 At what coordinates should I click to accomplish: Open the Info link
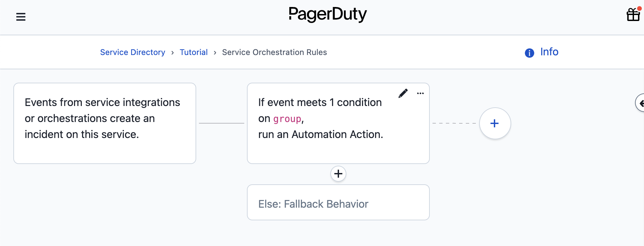click(x=549, y=52)
